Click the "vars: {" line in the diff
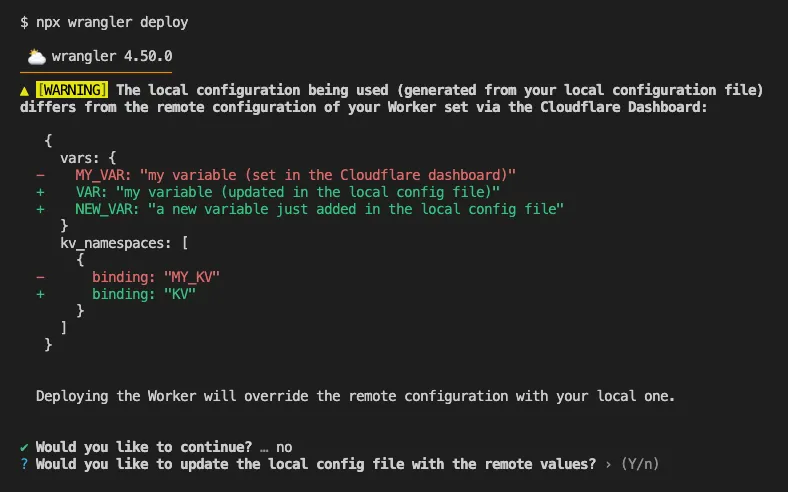The width and height of the screenshot is (788, 492). coord(88,157)
